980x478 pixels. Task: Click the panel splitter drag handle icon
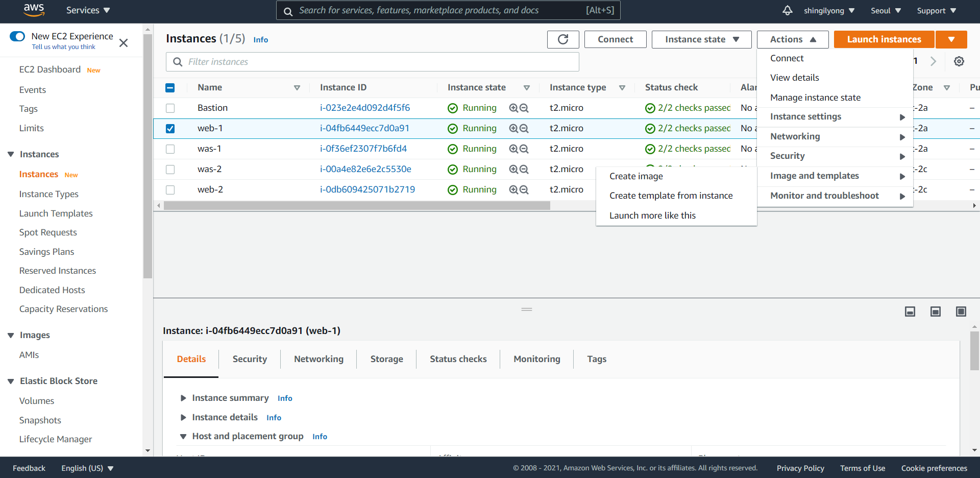(x=527, y=309)
